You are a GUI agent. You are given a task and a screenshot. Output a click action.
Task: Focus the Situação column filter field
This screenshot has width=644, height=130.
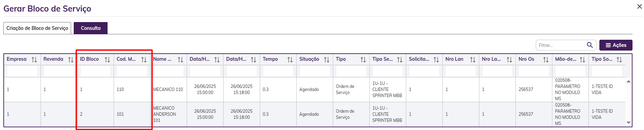tap(315, 71)
